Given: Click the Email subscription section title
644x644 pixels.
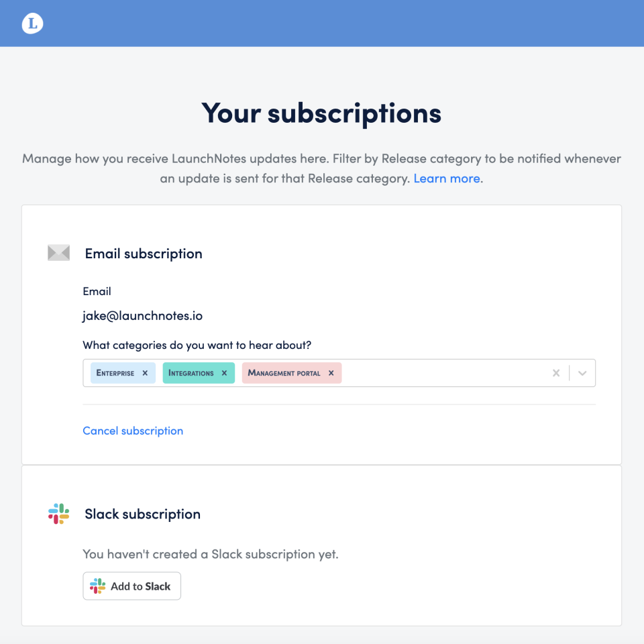Looking at the screenshot, I should 144,254.
